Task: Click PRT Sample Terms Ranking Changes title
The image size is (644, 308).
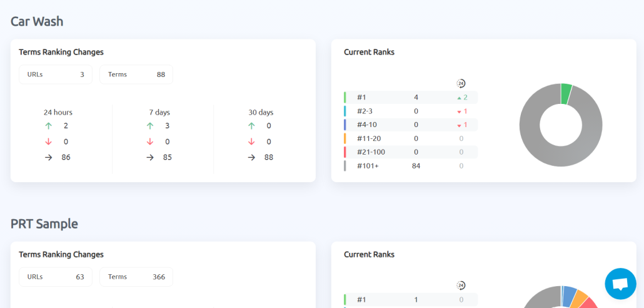Action: click(61, 255)
